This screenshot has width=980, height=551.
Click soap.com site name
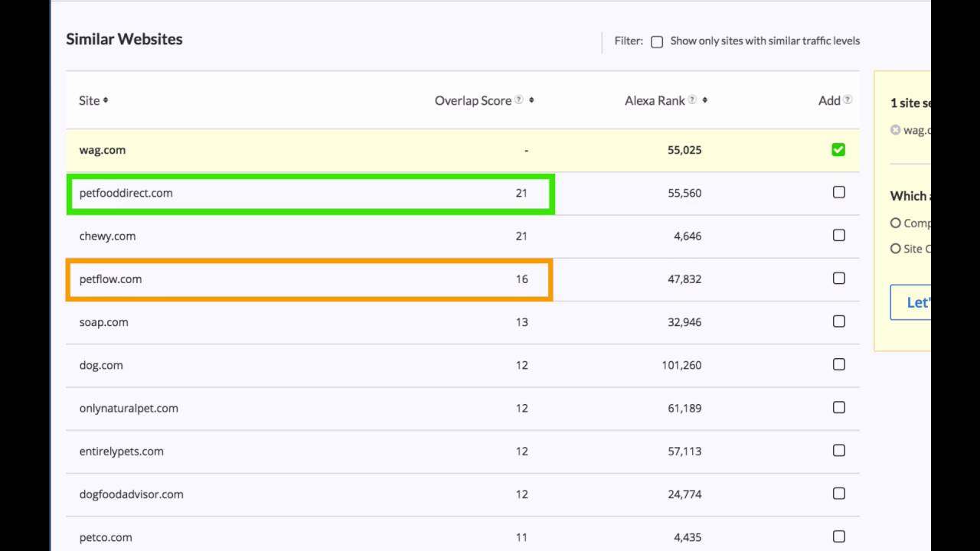103,321
